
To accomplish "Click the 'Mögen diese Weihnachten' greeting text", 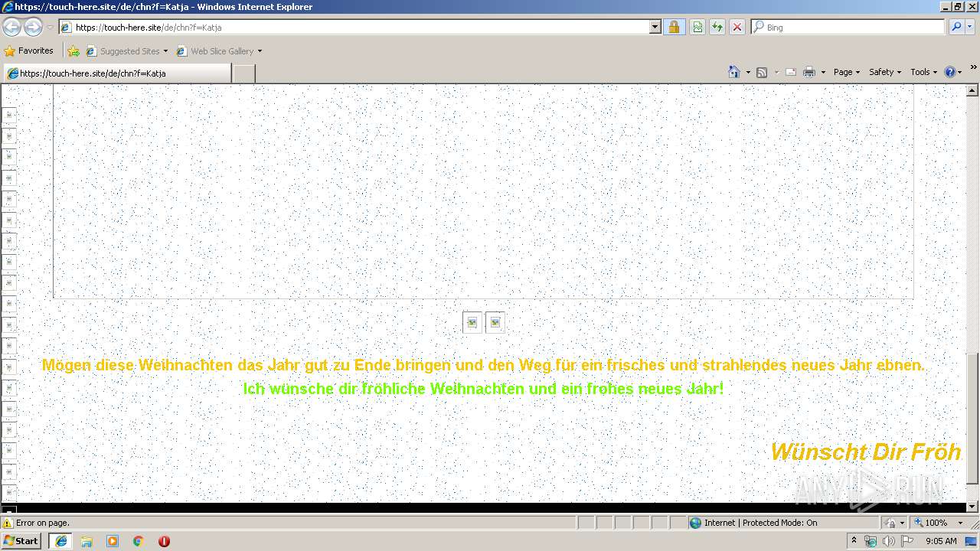I will coord(483,365).
